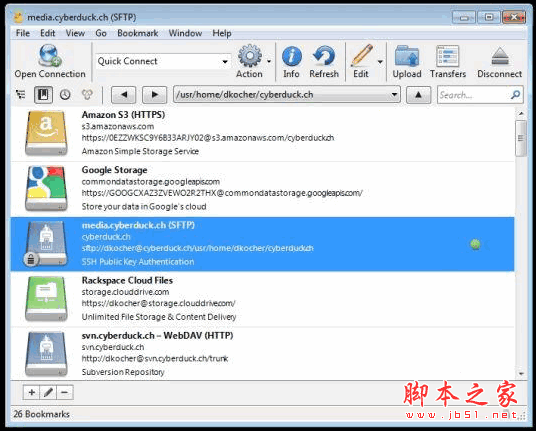Click the Amazon Simple Storage Service description

(140, 151)
